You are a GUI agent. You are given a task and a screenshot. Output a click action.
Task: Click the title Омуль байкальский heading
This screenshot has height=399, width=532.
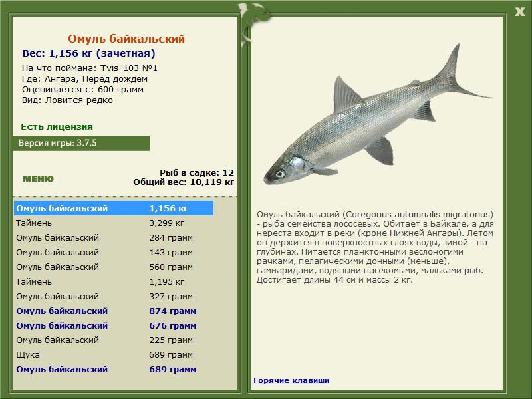point(126,39)
